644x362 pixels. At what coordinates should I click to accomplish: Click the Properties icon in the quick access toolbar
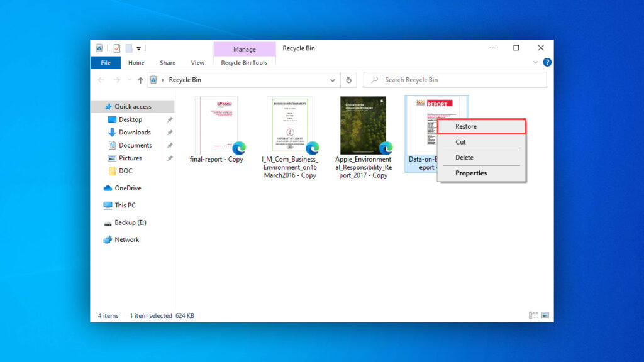(117, 48)
